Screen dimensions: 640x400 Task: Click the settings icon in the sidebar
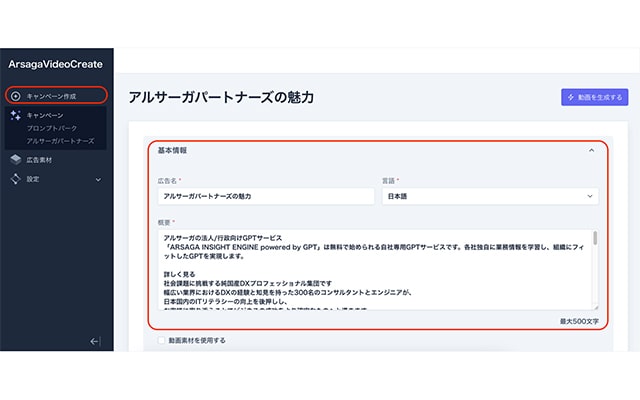16,179
